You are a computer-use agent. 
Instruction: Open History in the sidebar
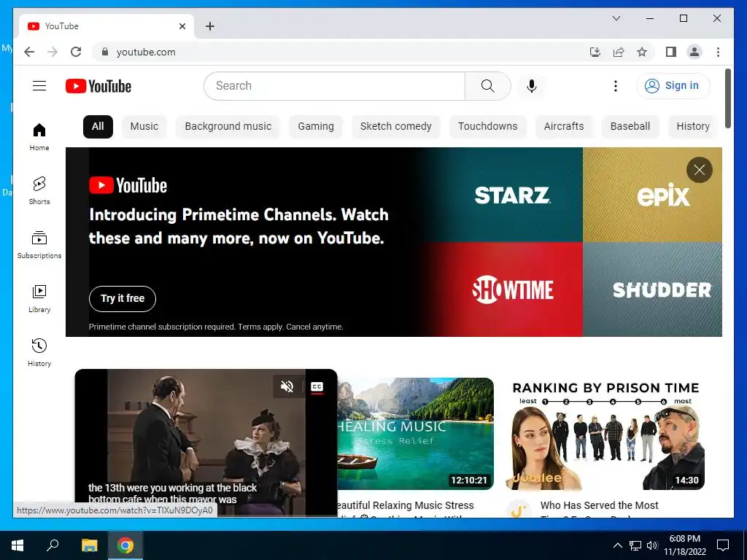click(39, 352)
